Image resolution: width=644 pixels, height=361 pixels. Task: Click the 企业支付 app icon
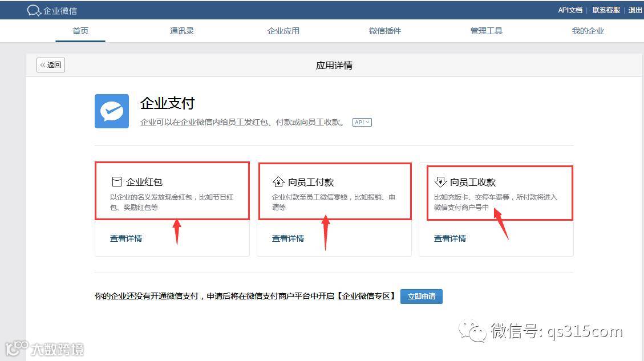(x=112, y=111)
